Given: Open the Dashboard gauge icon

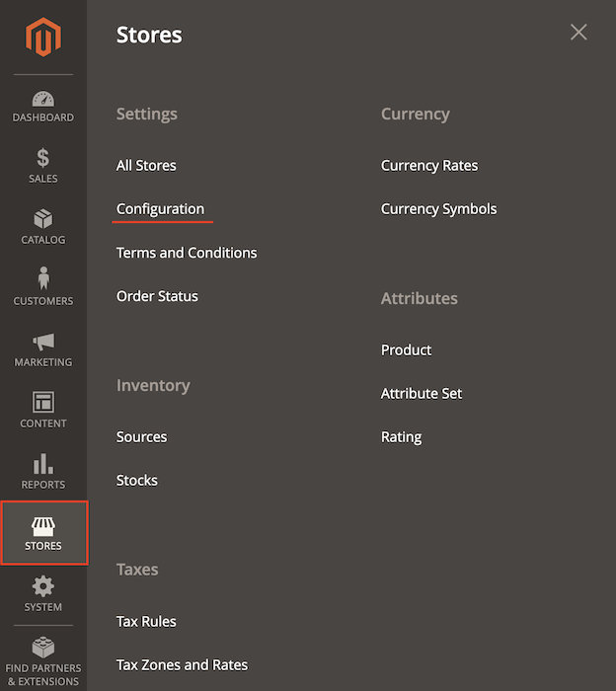Looking at the screenshot, I should 43,100.
